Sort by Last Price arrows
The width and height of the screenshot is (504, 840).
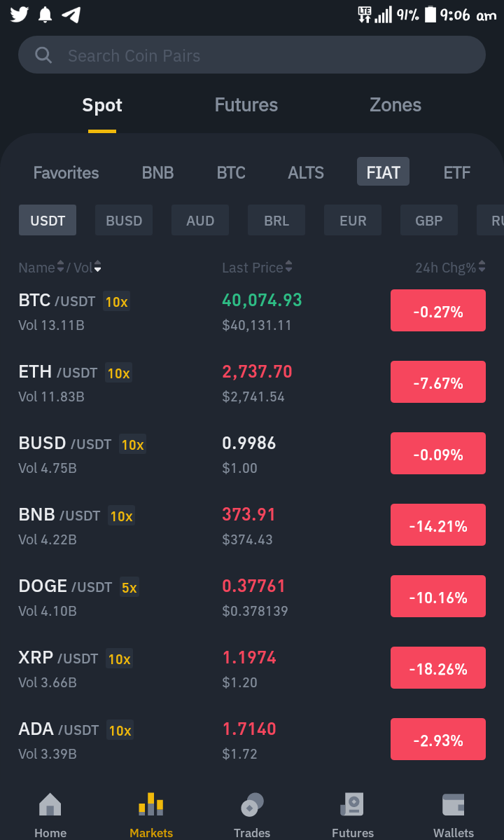tap(289, 266)
